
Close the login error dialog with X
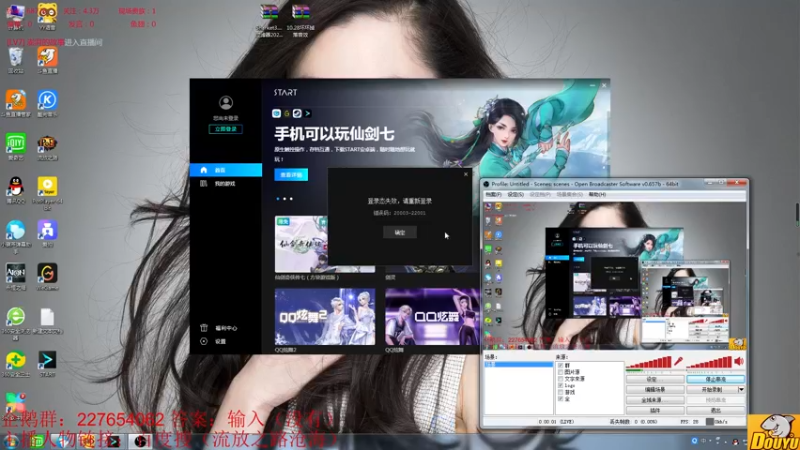[465, 174]
